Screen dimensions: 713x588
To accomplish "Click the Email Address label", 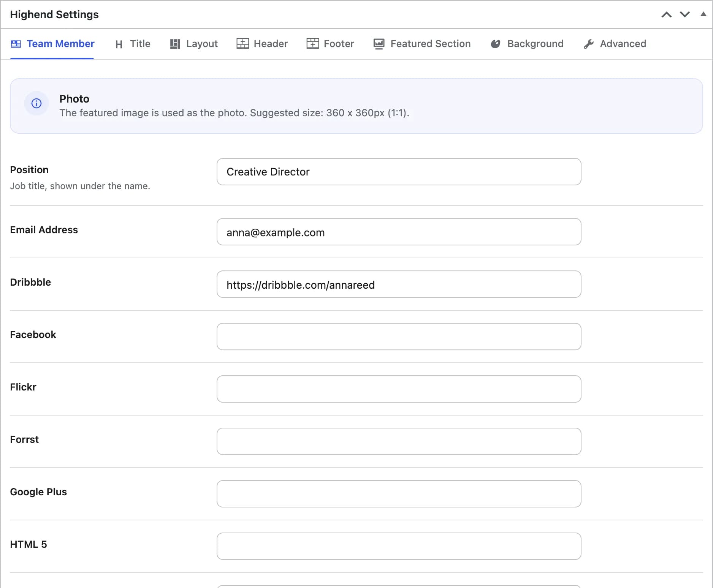I will coord(44,230).
